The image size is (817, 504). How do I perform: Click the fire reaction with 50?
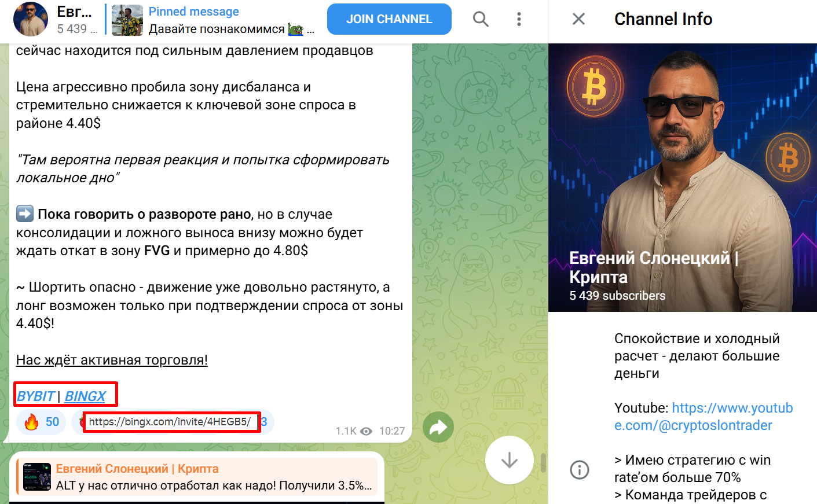click(41, 422)
